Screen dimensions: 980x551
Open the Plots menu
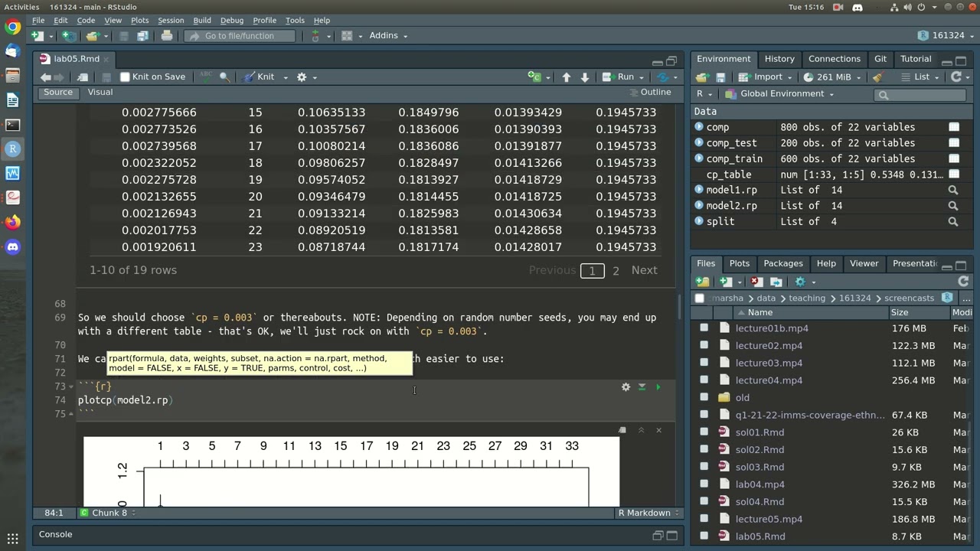tap(139, 20)
